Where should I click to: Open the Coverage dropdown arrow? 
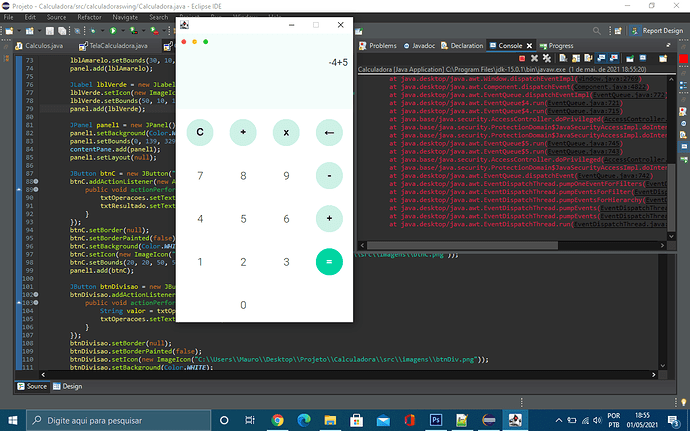click(143, 31)
